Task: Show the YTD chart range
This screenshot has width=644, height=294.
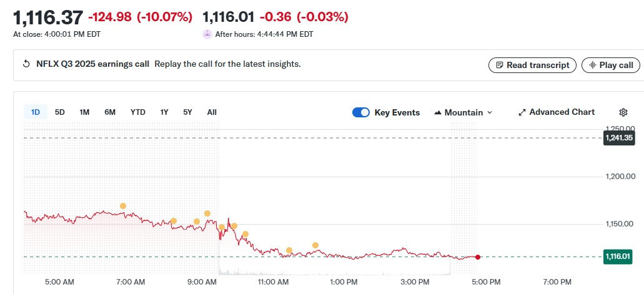Action: click(x=137, y=112)
